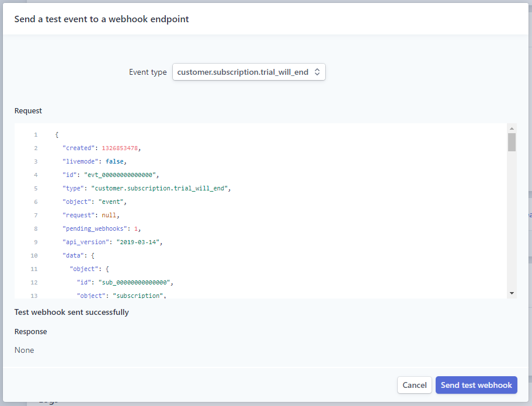Click the Event type selector's up-down chevron
Image resolution: width=532 pixels, height=406 pixels.
317,72
